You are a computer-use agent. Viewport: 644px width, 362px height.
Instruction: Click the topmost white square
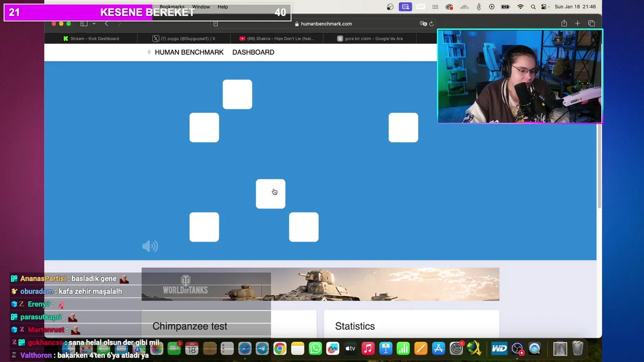[237, 94]
